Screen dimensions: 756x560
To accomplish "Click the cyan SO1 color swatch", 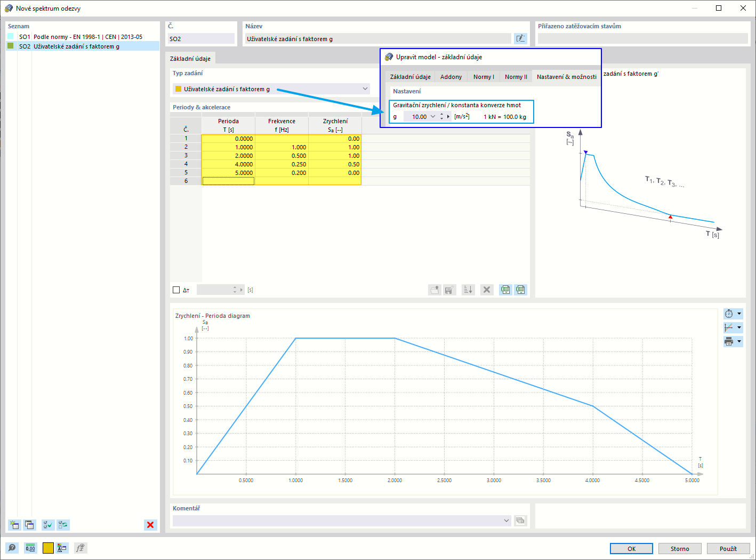I will [11, 36].
